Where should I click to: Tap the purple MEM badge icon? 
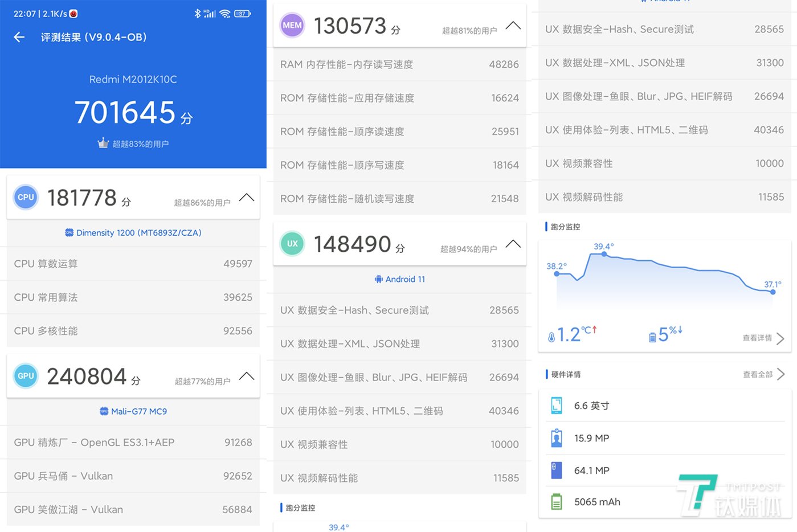pos(292,25)
